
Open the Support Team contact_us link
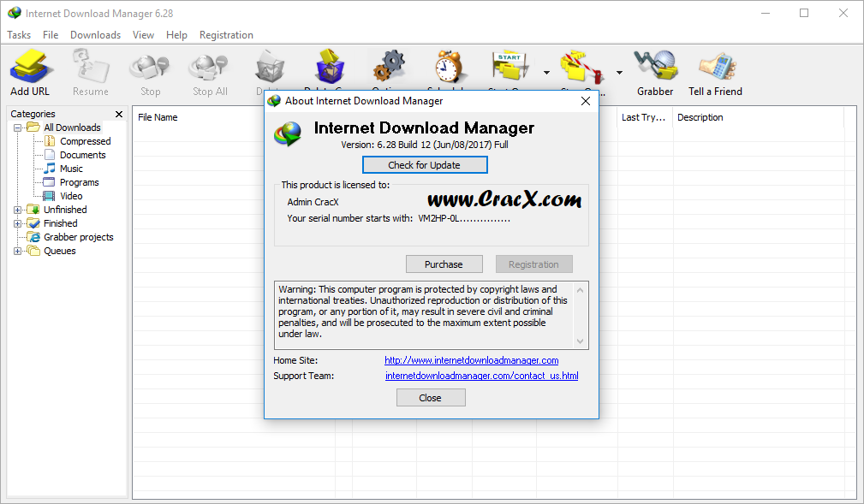click(x=481, y=376)
